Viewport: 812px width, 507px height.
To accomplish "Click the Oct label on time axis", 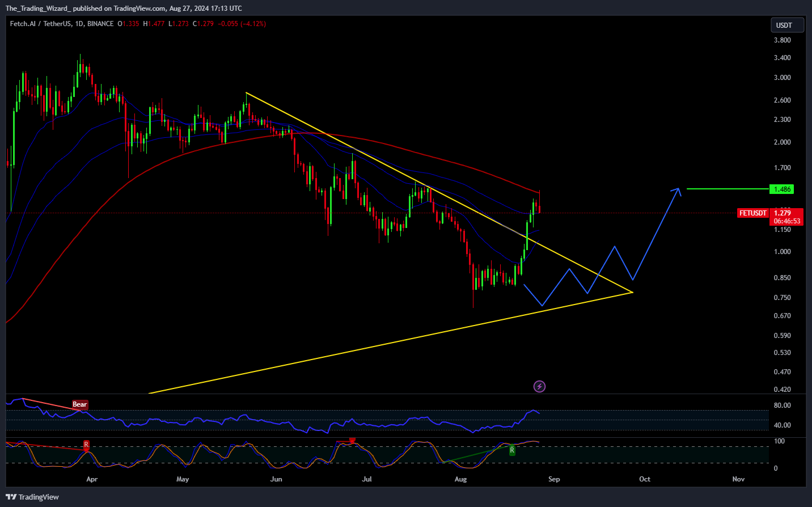I will click(x=645, y=479).
